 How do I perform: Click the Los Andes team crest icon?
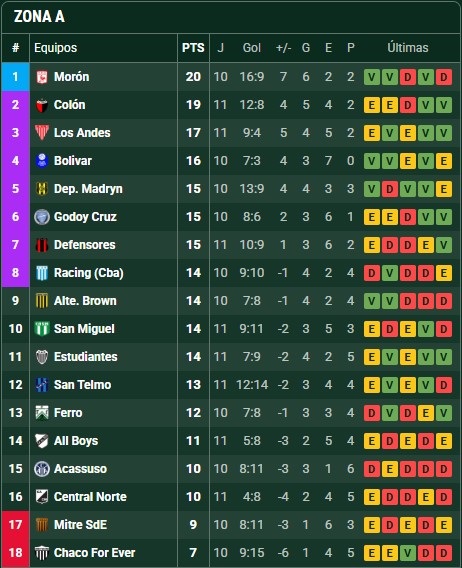(x=42, y=133)
